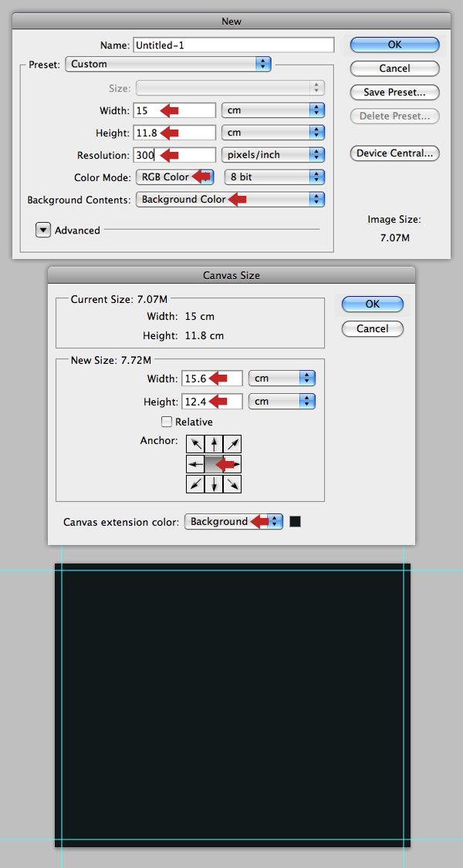Cancel the Canvas Size dialog

pos(372,329)
